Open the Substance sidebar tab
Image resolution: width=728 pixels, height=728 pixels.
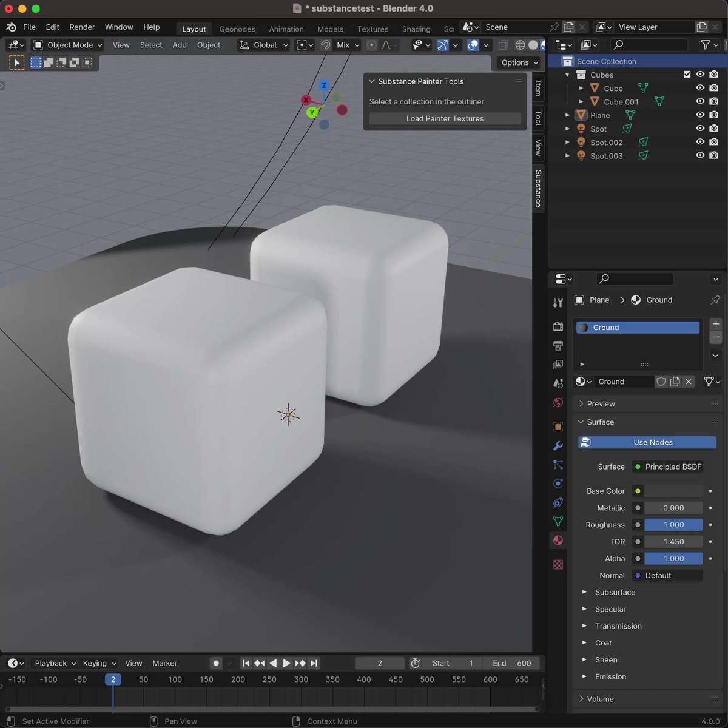point(538,188)
